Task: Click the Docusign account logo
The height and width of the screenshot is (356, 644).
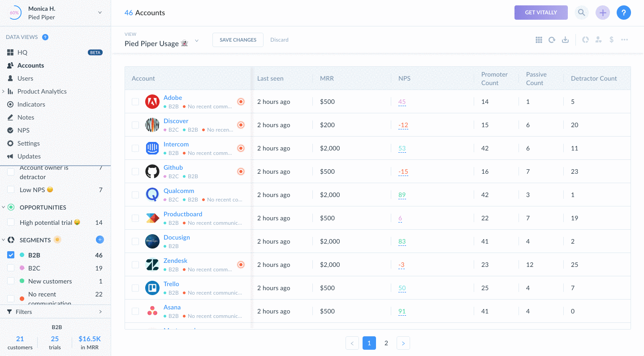Action: [x=152, y=241]
